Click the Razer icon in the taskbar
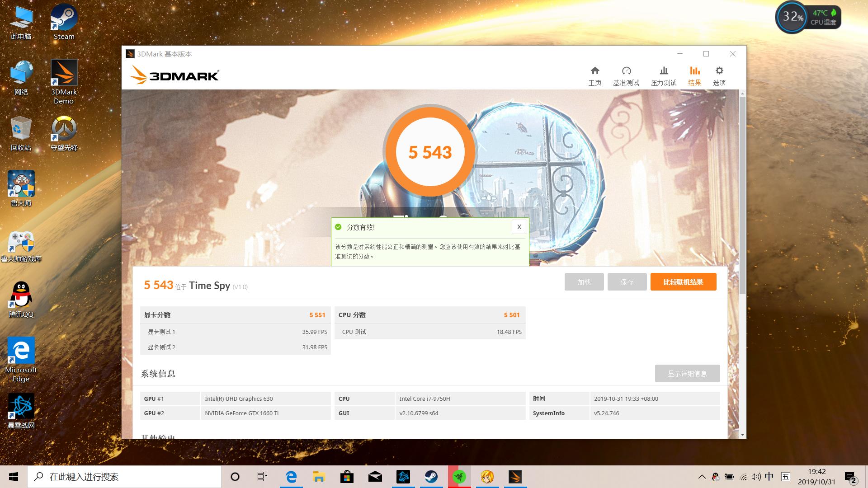 [459, 477]
